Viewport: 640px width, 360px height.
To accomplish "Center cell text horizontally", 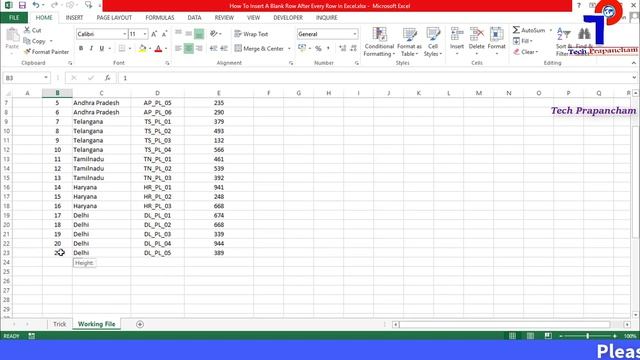I will point(189,49).
